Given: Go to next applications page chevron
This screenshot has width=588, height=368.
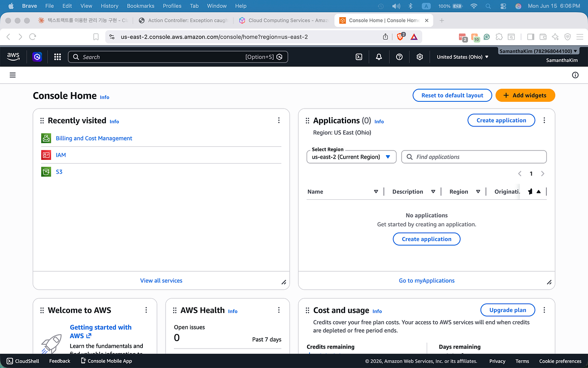Looking at the screenshot, I should coord(543,173).
